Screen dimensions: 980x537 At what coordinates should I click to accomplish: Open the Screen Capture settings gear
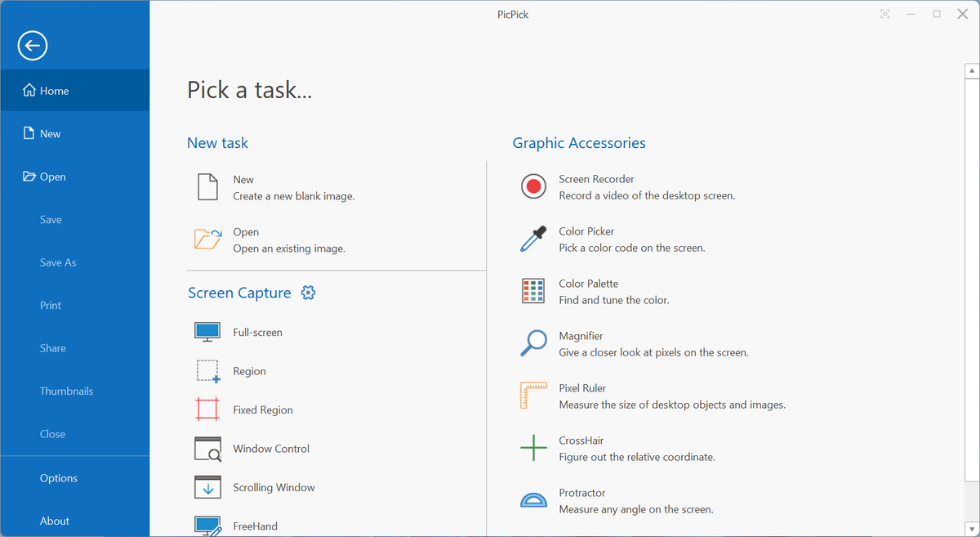(308, 293)
